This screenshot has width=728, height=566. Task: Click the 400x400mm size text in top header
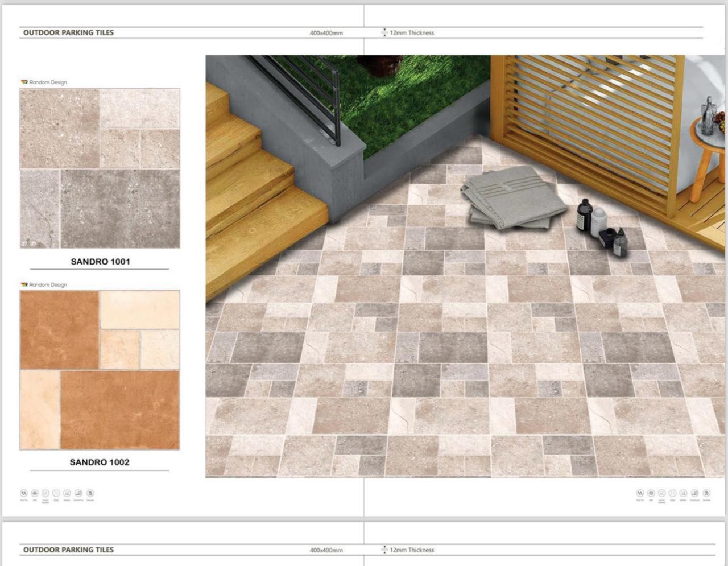[x=326, y=33]
